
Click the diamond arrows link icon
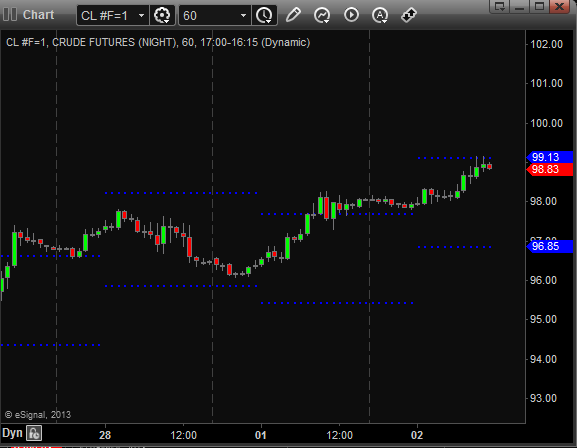coord(409,15)
